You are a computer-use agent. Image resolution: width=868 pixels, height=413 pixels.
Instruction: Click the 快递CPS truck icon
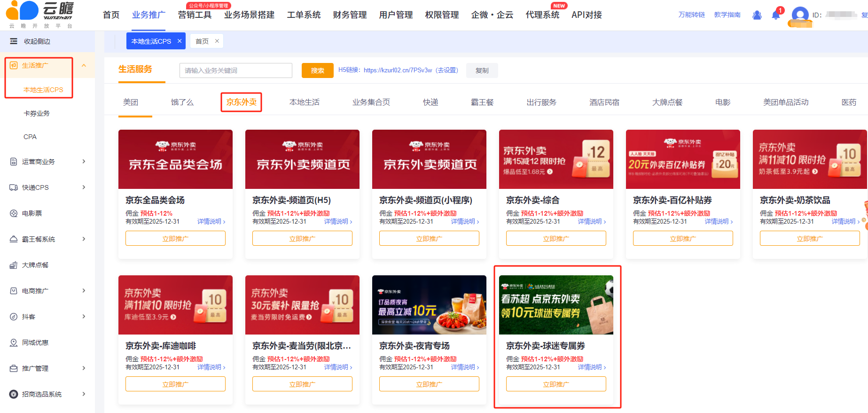coord(14,187)
